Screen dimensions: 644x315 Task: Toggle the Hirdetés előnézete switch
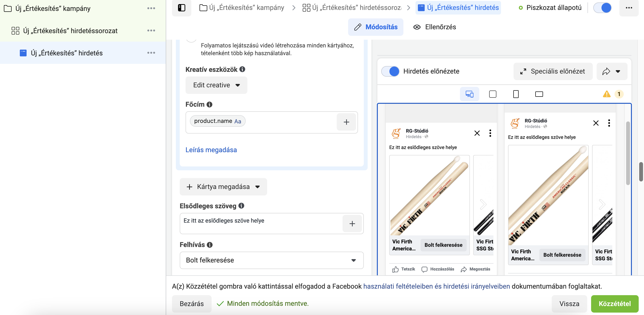coord(390,71)
